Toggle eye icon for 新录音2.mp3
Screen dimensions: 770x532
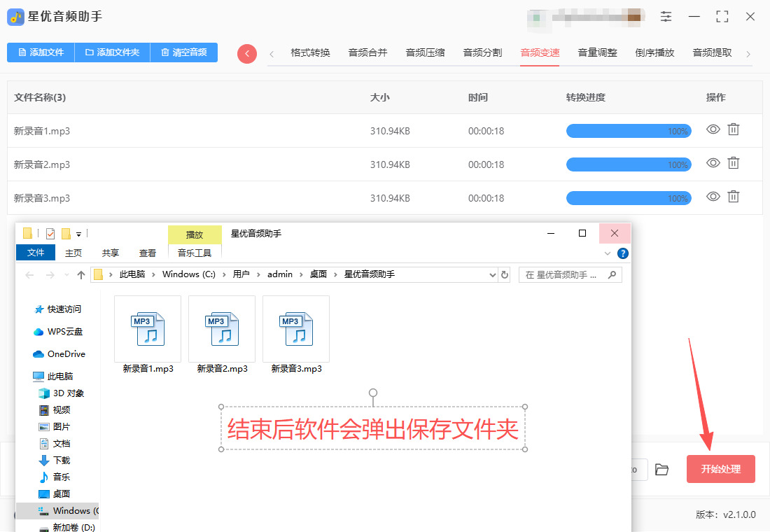click(x=713, y=163)
